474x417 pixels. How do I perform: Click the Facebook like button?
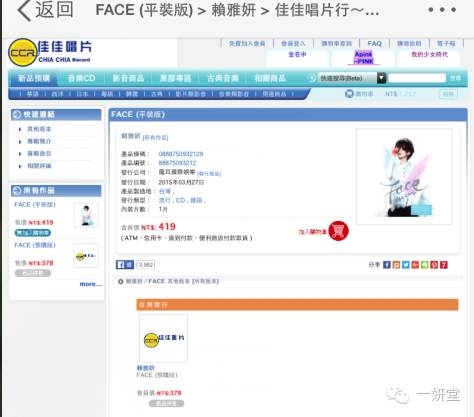[x=125, y=265]
